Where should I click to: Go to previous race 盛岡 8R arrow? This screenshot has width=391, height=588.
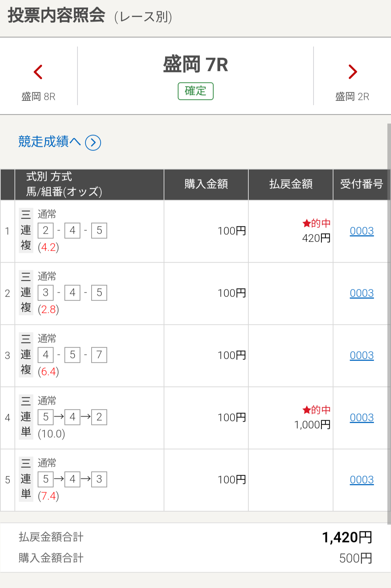tap(38, 72)
